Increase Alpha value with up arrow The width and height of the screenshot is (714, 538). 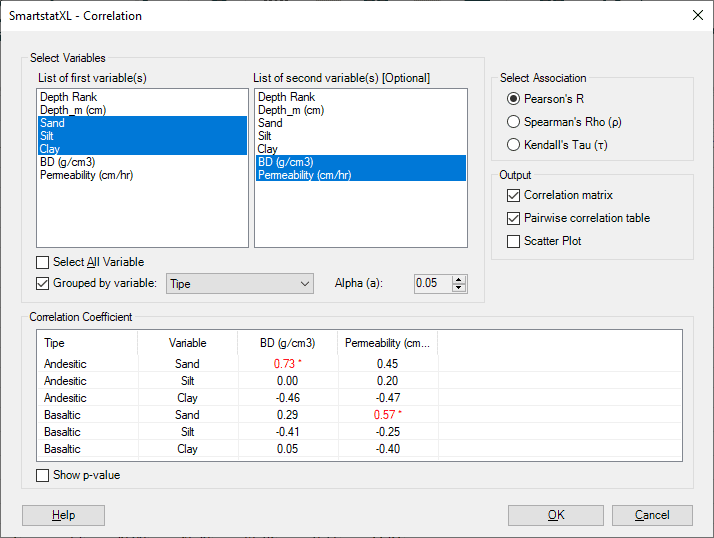click(459, 279)
